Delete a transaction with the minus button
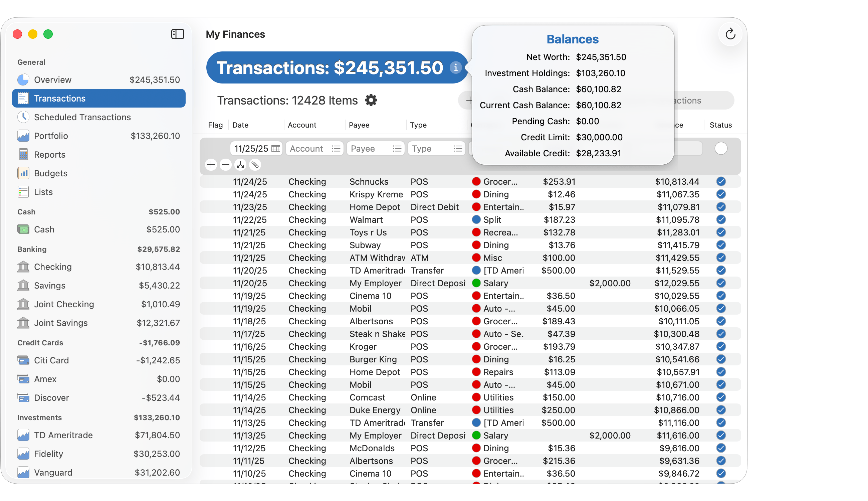Image resolution: width=868 pixels, height=501 pixels. pyautogui.click(x=226, y=165)
